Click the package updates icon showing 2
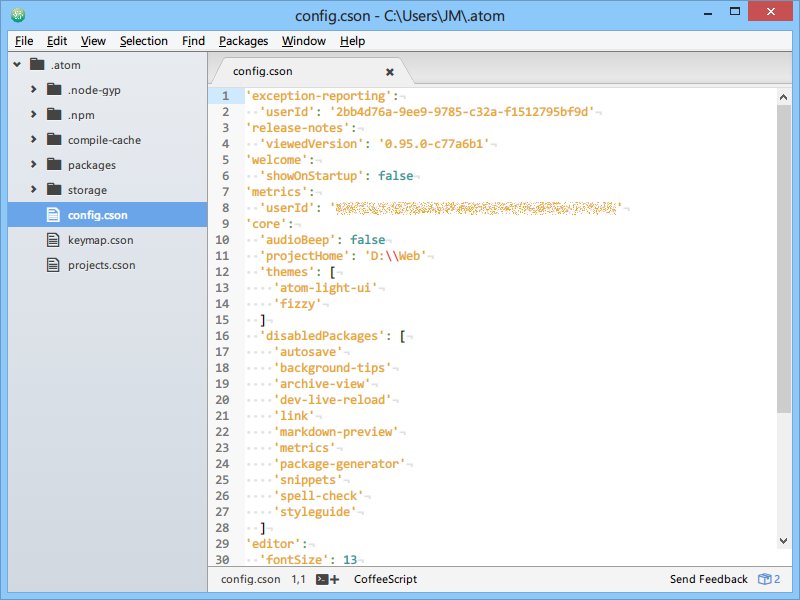800x600 pixels. [769, 579]
